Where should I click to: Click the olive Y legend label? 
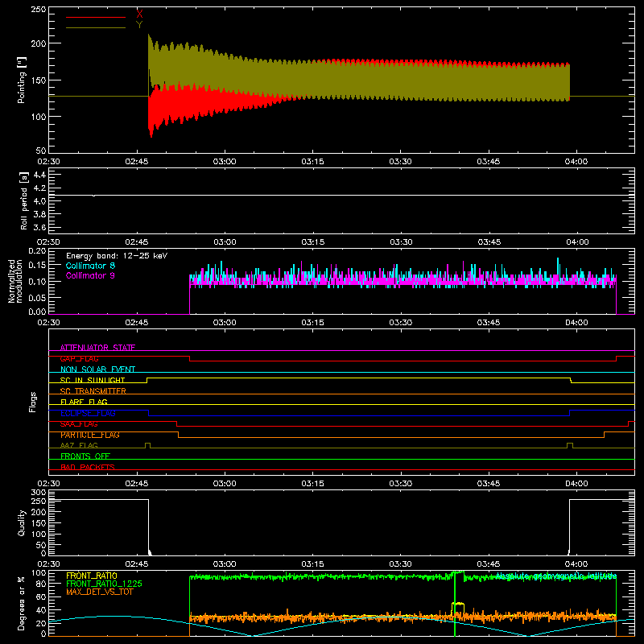[139, 25]
